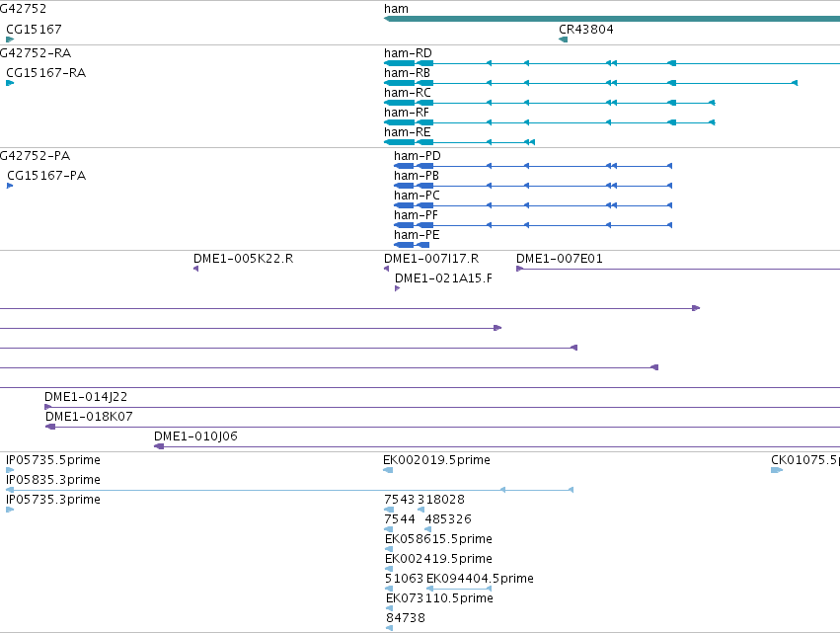Select the ham gene label

tap(396, 9)
